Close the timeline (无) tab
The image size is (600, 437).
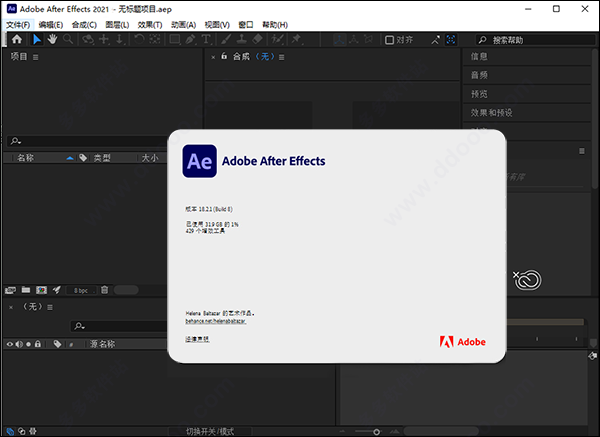[11, 307]
